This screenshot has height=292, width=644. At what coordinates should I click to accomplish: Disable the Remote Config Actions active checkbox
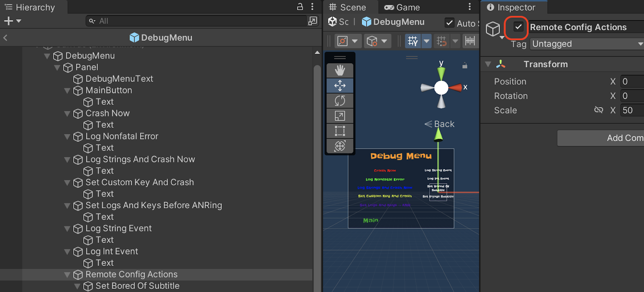click(x=518, y=27)
